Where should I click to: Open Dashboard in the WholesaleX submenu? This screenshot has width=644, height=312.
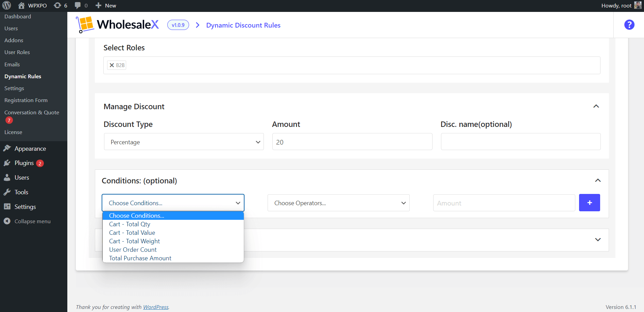[18, 17]
